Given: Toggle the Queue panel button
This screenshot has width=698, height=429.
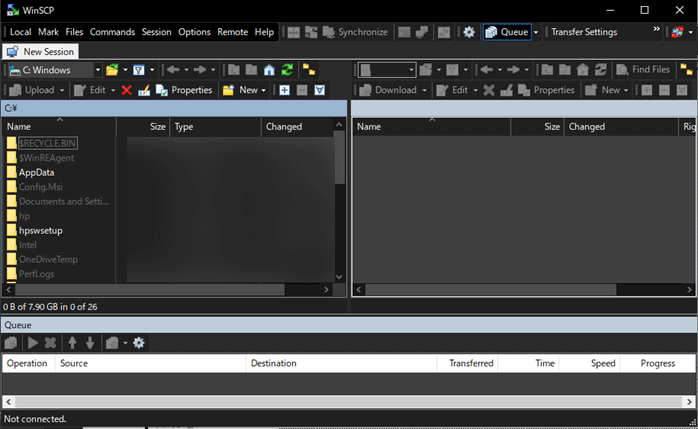Looking at the screenshot, I should [x=507, y=32].
